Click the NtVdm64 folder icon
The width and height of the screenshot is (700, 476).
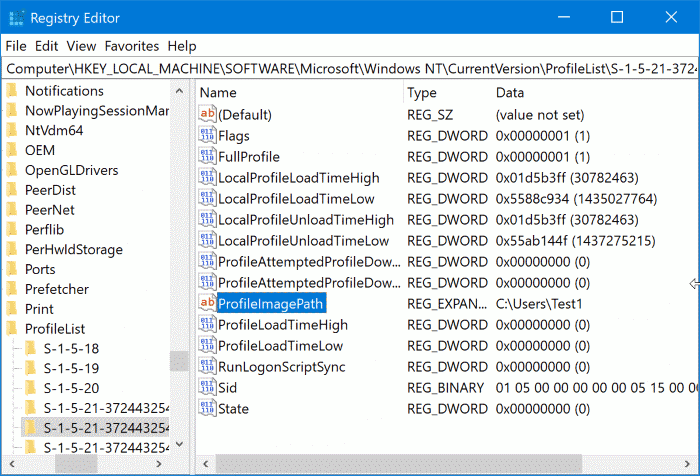(12, 130)
